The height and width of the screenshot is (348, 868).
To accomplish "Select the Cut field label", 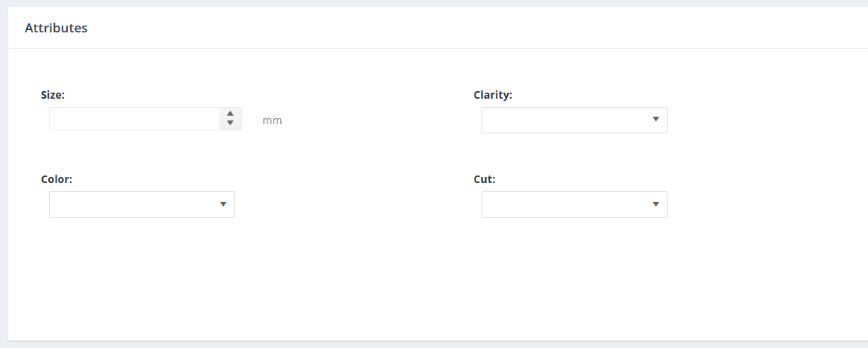I will pos(484,179).
